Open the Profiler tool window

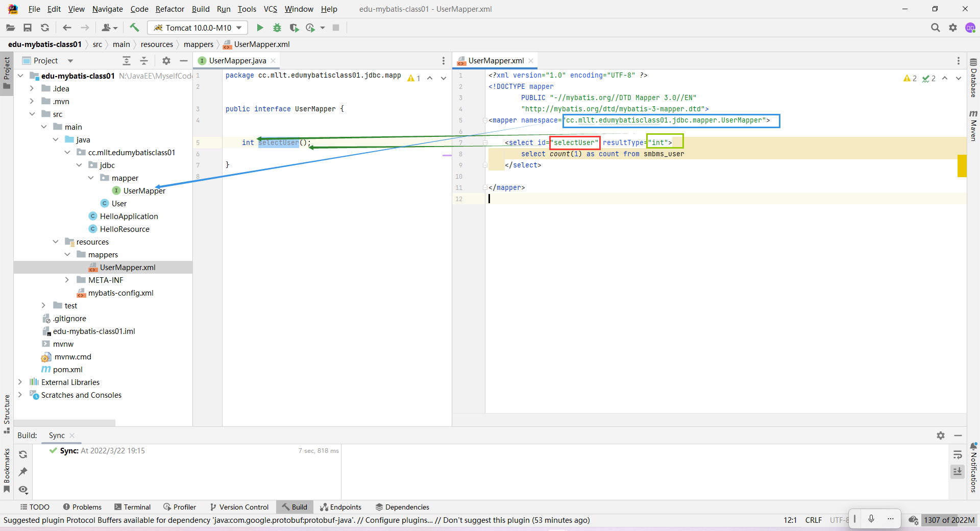click(180, 507)
